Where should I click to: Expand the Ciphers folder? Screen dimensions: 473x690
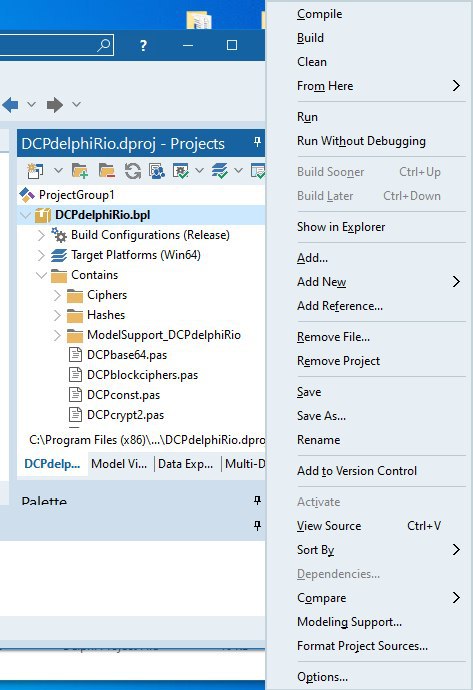click(57, 295)
